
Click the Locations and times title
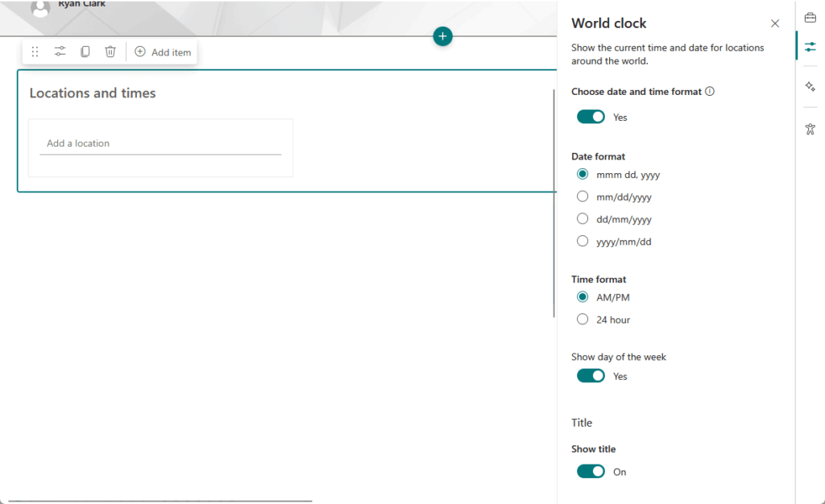(93, 93)
